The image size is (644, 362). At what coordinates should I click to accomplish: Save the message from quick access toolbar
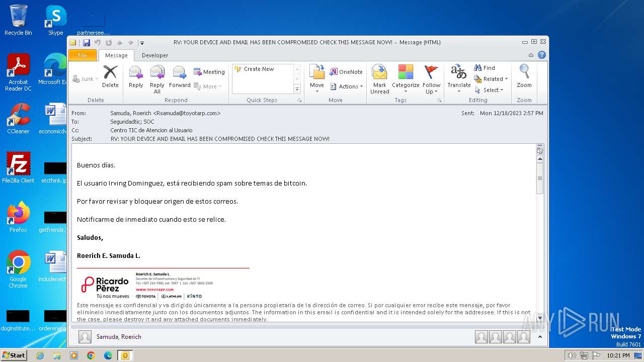click(87, 43)
